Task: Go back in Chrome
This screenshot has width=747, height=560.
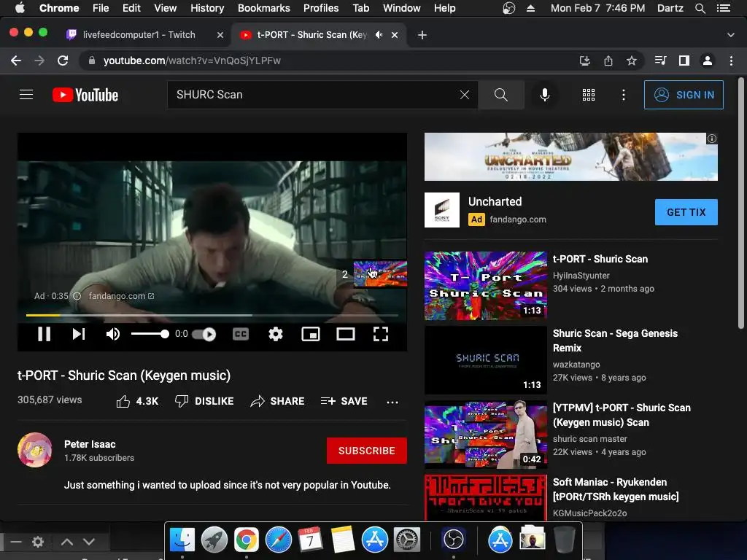Action: (x=16, y=61)
